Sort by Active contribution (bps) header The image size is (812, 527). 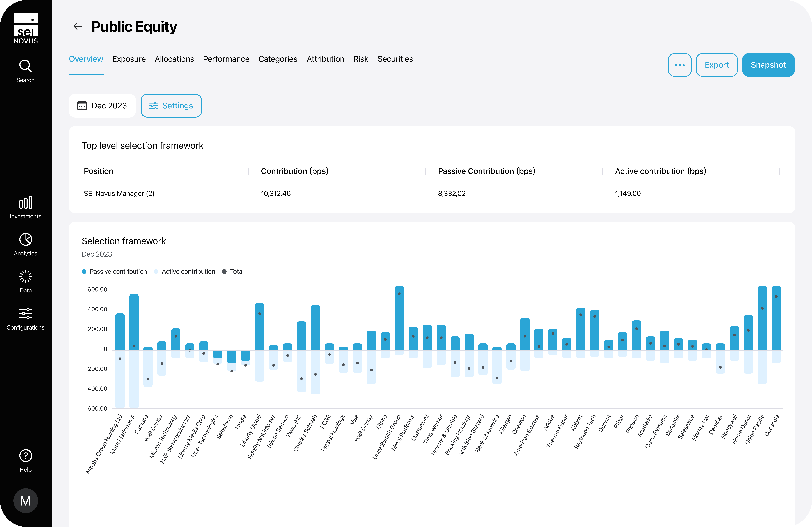[661, 171]
